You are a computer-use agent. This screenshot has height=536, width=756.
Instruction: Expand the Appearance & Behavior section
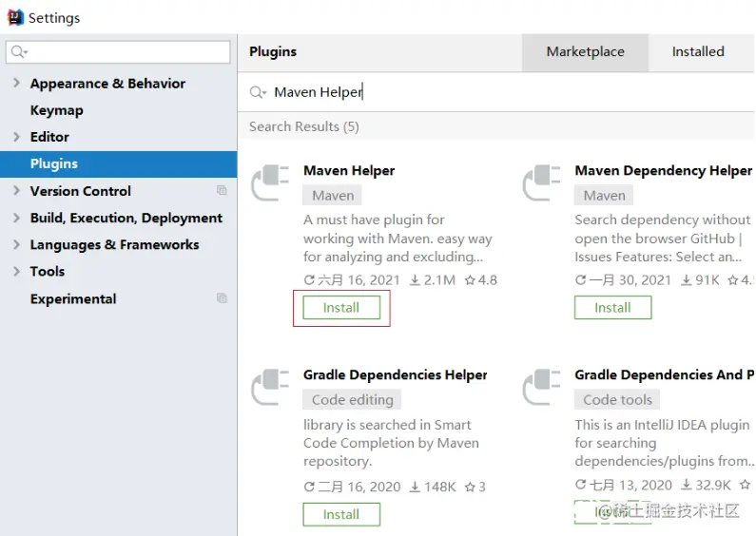[x=16, y=83]
